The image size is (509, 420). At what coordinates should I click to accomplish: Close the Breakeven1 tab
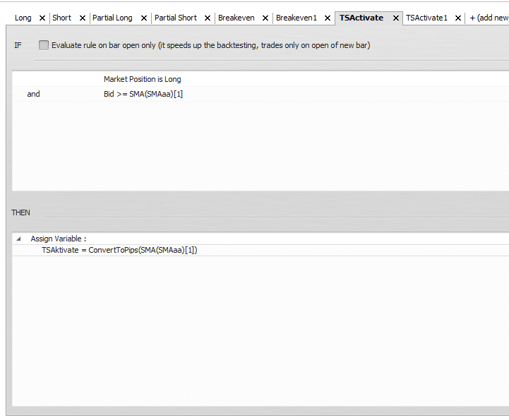(328, 18)
